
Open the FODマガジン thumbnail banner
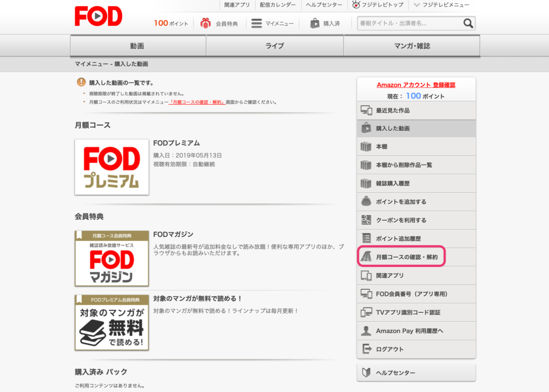112,258
